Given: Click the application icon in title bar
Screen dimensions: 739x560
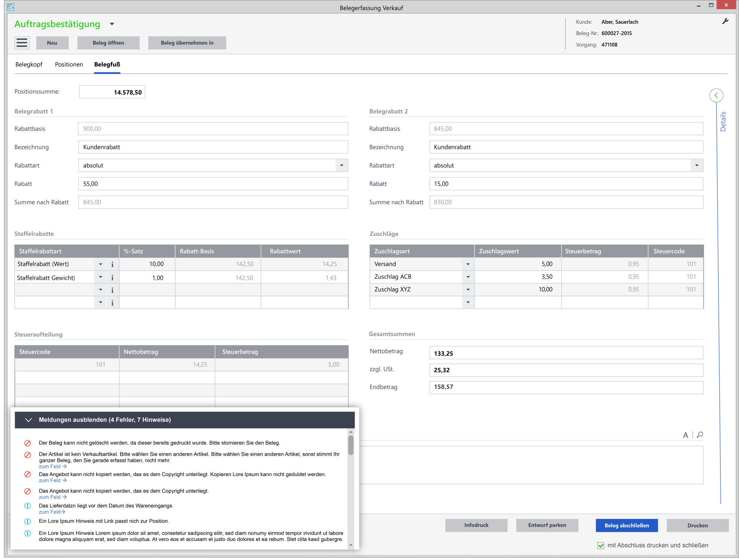Looking at the screenshot, I should click(10, 7).
